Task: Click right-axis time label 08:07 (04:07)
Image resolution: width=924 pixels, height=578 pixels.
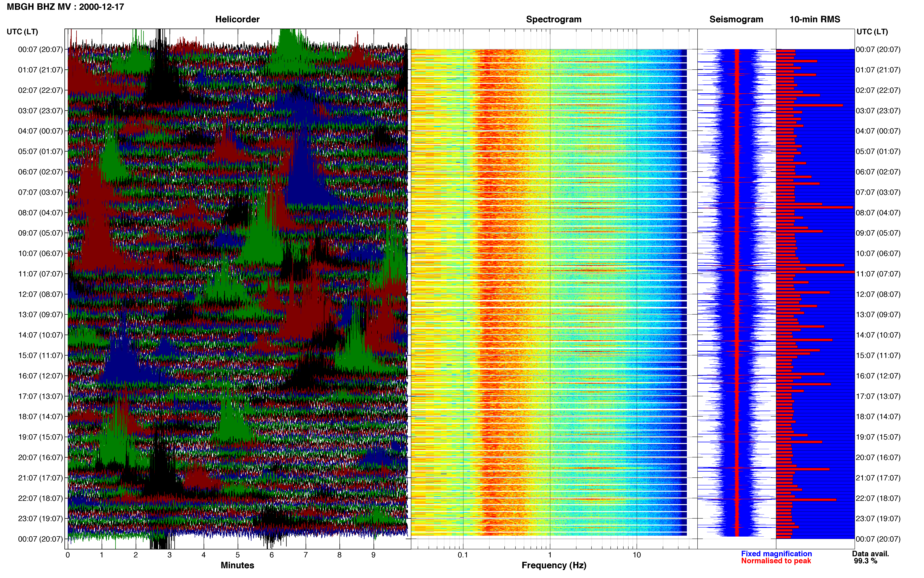Action: [878, 212]
